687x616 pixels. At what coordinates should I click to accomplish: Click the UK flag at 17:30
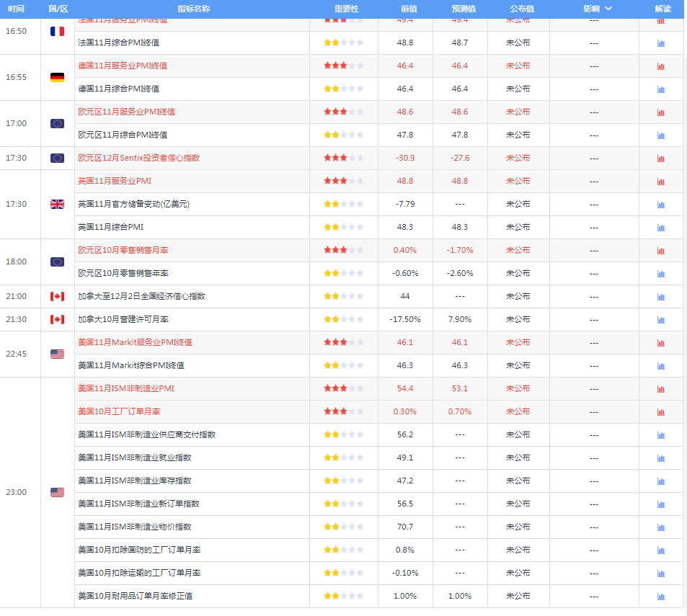[57, 204]
